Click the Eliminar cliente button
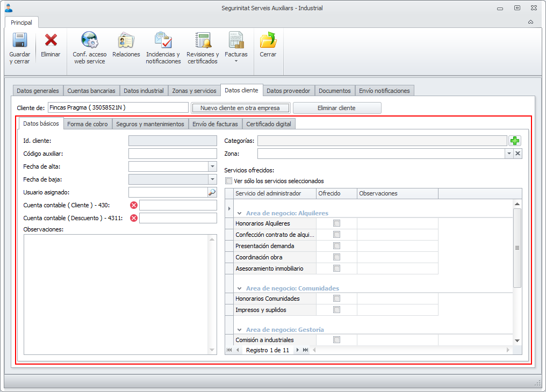The image size is (546, 392). 336,108
